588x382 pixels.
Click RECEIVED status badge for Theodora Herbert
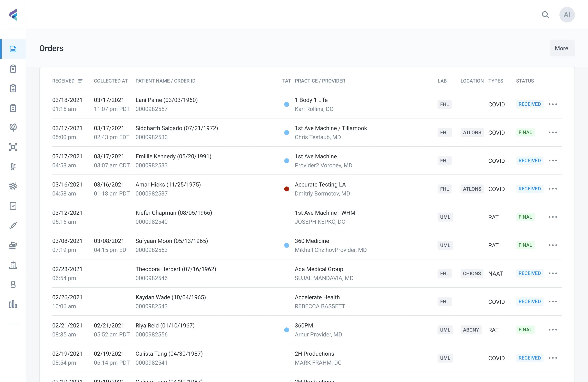pos(529,273)
